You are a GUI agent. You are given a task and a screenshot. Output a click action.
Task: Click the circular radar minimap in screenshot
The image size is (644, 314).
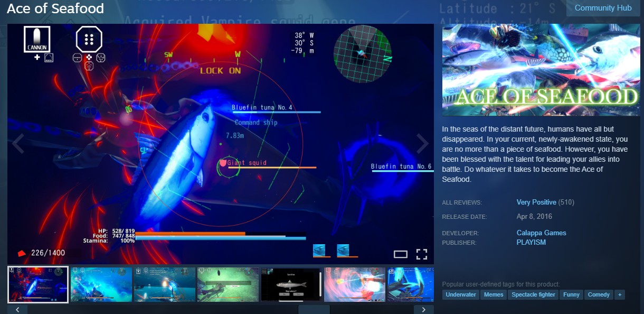362,54
